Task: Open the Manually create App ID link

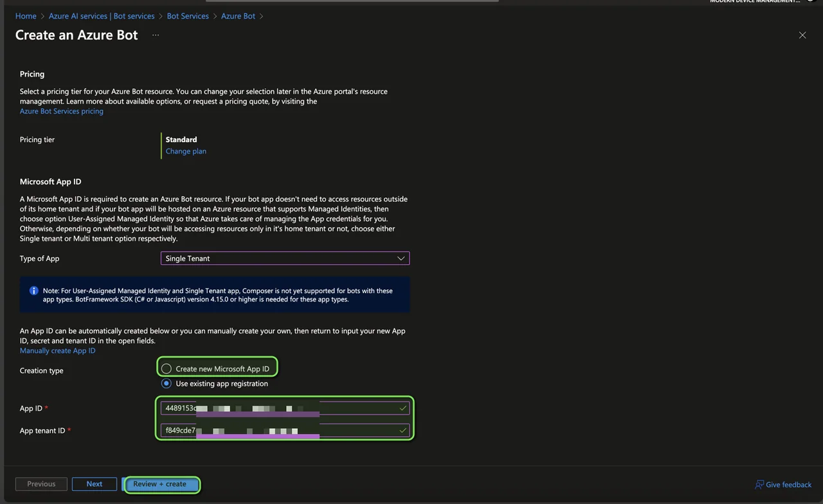Action: coord(58,351)
